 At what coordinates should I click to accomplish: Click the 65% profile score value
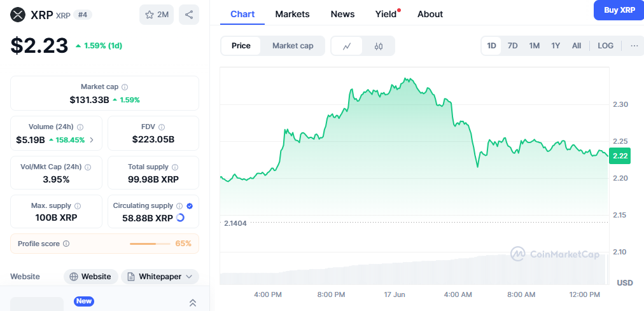(183, 244)
